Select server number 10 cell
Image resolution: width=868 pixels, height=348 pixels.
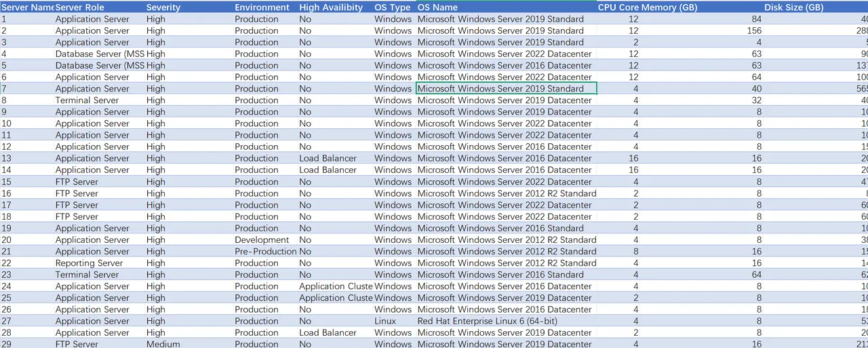pos(27,123)
